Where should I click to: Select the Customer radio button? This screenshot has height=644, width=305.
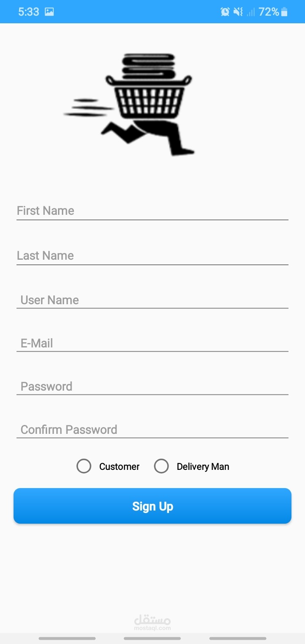pos(84,466)
